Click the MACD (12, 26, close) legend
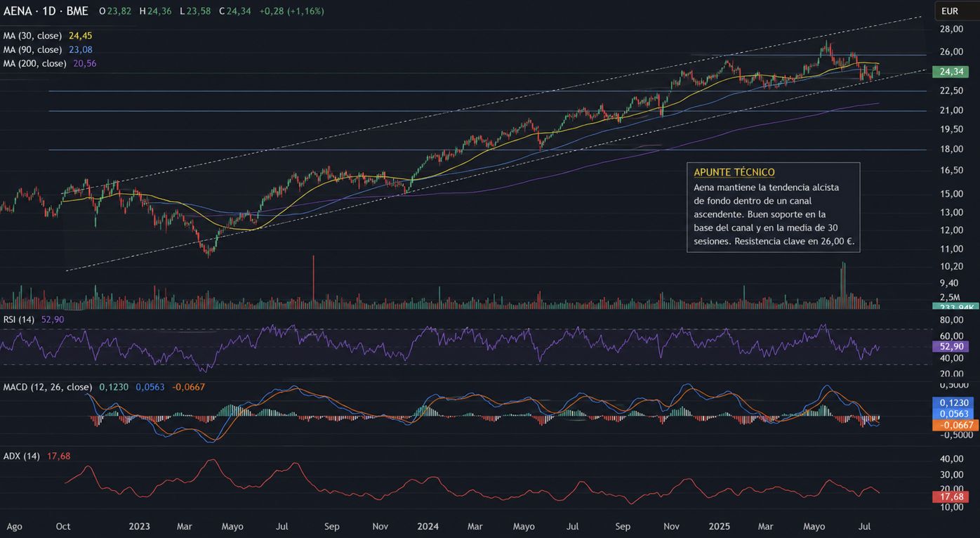This screenshot has height=538, width=980. click(48, 387)
